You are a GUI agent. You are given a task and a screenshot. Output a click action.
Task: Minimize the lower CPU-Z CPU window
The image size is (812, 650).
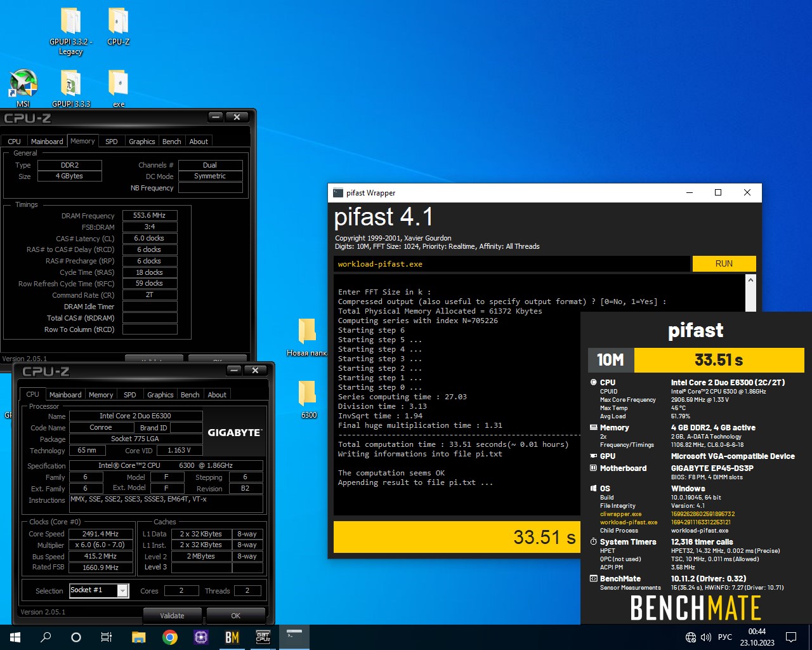coord(234,371)
